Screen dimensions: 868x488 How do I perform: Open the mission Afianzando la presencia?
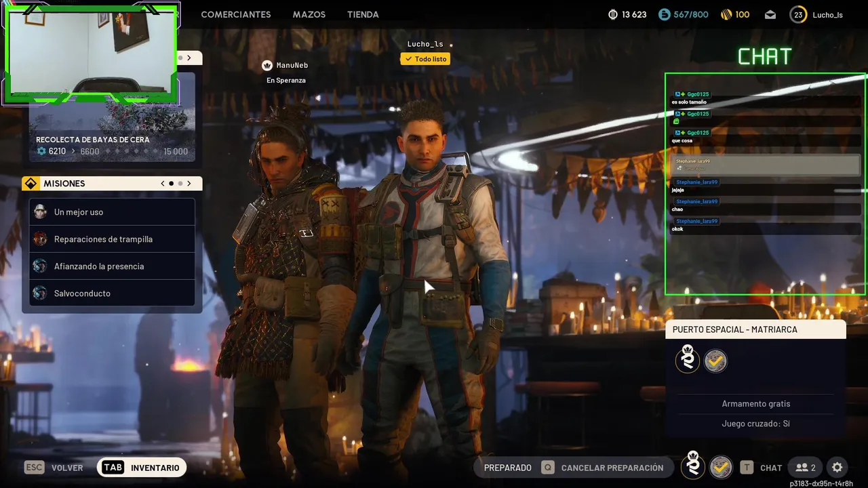(112, 266)
